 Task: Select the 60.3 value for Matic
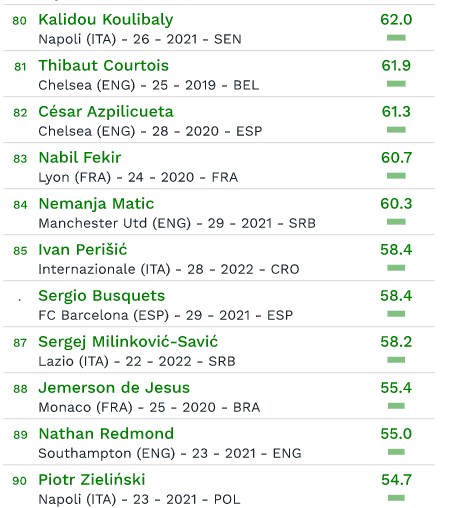[x=396, y=204]
